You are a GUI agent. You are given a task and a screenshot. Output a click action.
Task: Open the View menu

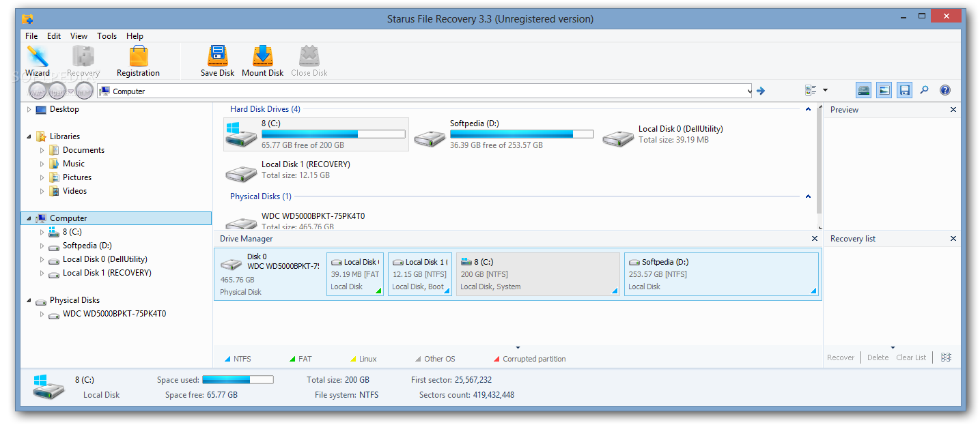tap(79, 36)
